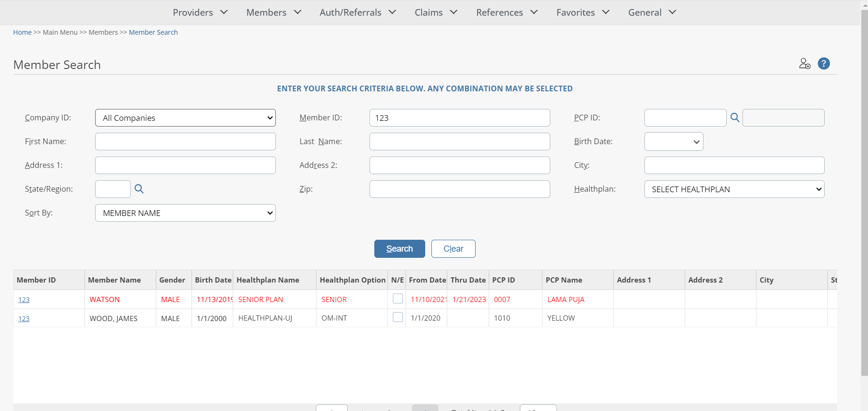Open the Claims menu
The width and height of the screenshot is (868, 411).
(x=436, y=12)
